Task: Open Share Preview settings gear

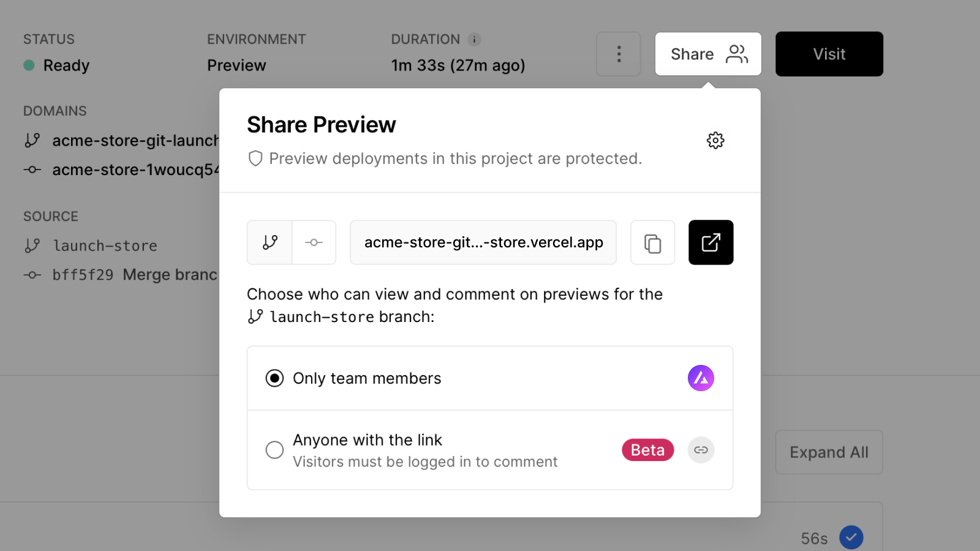Action: coord(715,140)
